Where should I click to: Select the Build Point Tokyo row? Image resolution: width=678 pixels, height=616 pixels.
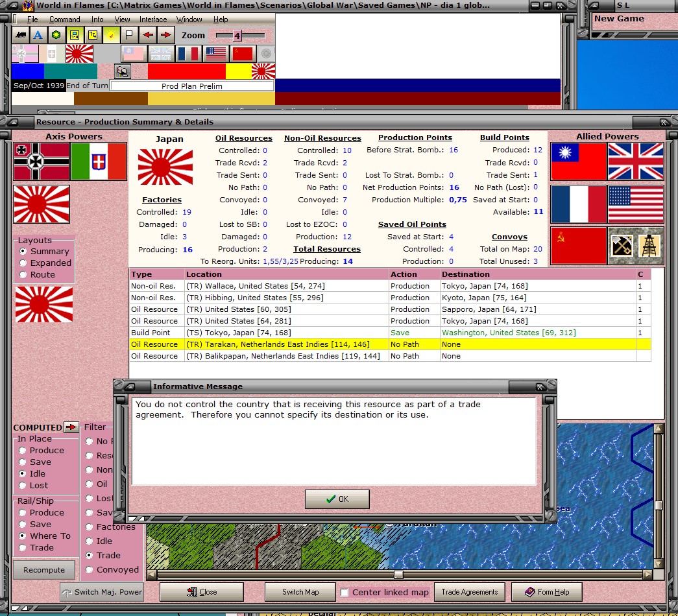(x=390, y=333)
